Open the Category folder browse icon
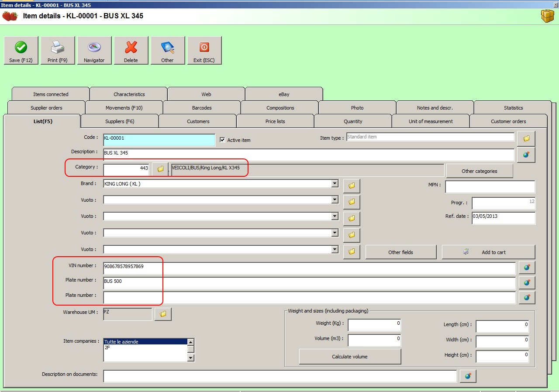 tap(160, 169)
